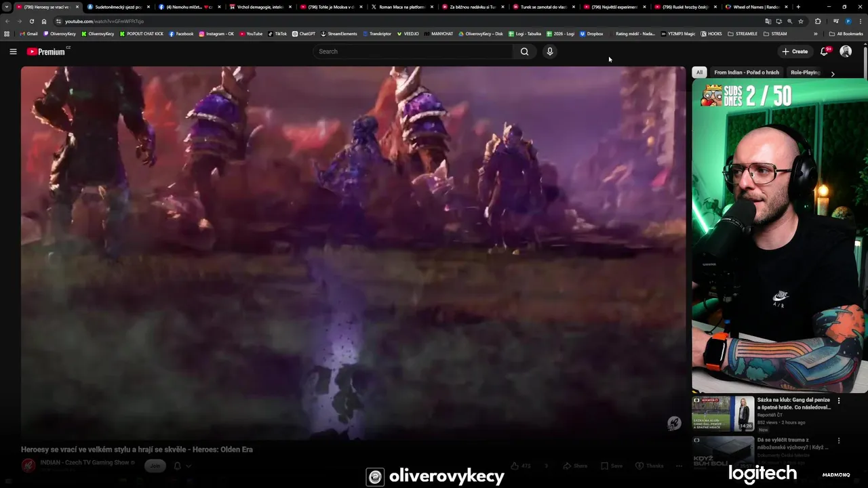The width and height of the screenshot is (868, 488).
Task: Go forward with the browser forward arrow
Action: point(19,22)
